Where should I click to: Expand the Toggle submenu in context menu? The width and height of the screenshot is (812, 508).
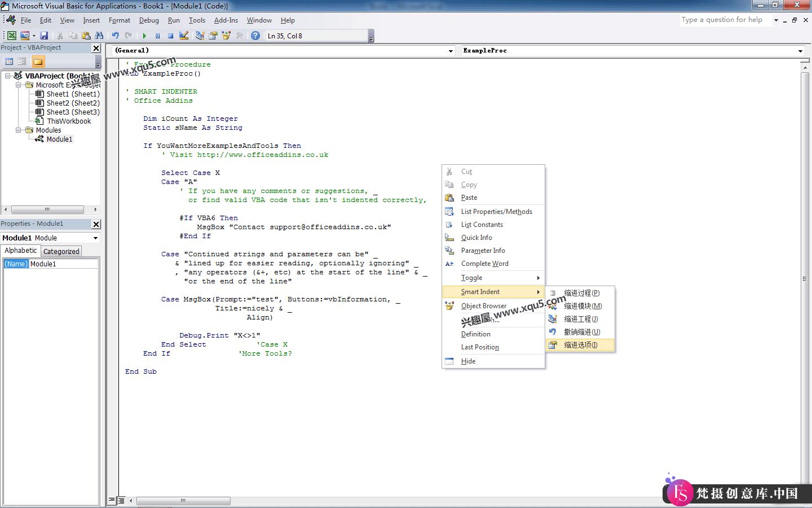point(493,278)
